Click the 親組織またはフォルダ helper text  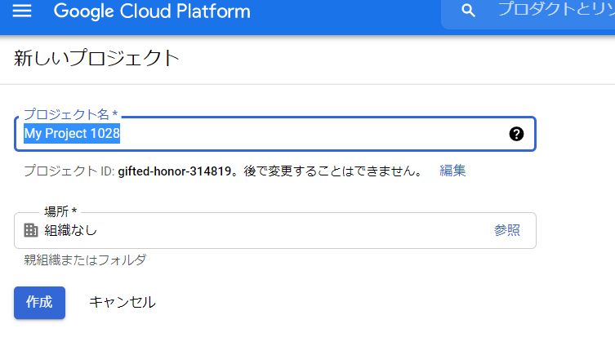(x=85, y=260)
